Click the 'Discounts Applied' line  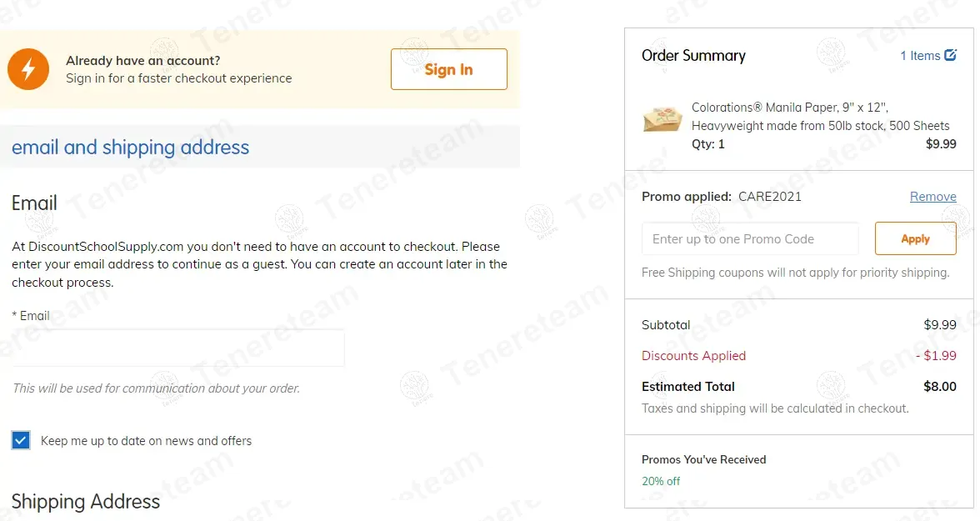pos(693,356)
